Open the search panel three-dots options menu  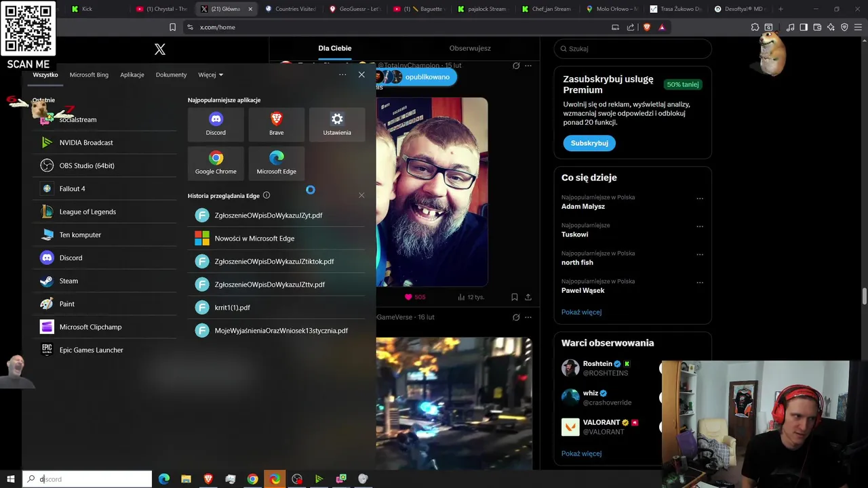[x=342, y=75]
